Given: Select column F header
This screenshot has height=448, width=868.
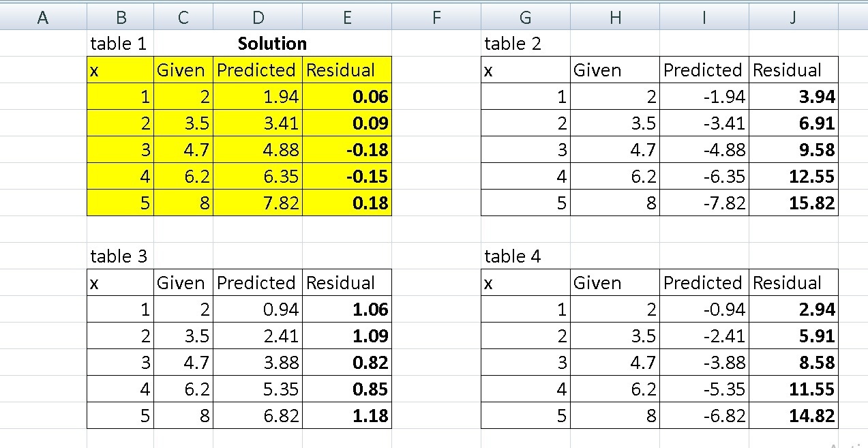Looking at the screenshot, I should tap(436, 18).
